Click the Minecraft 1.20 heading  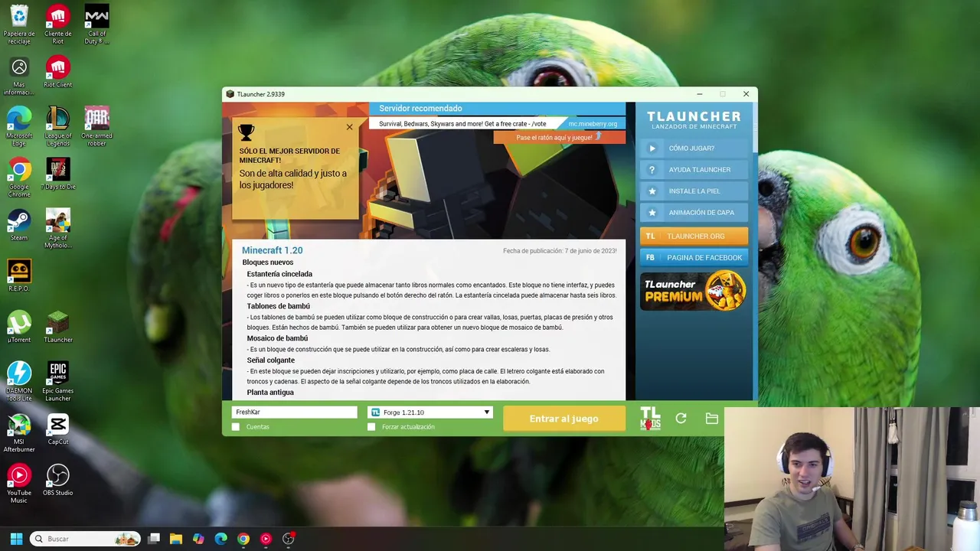pos(272,250)
